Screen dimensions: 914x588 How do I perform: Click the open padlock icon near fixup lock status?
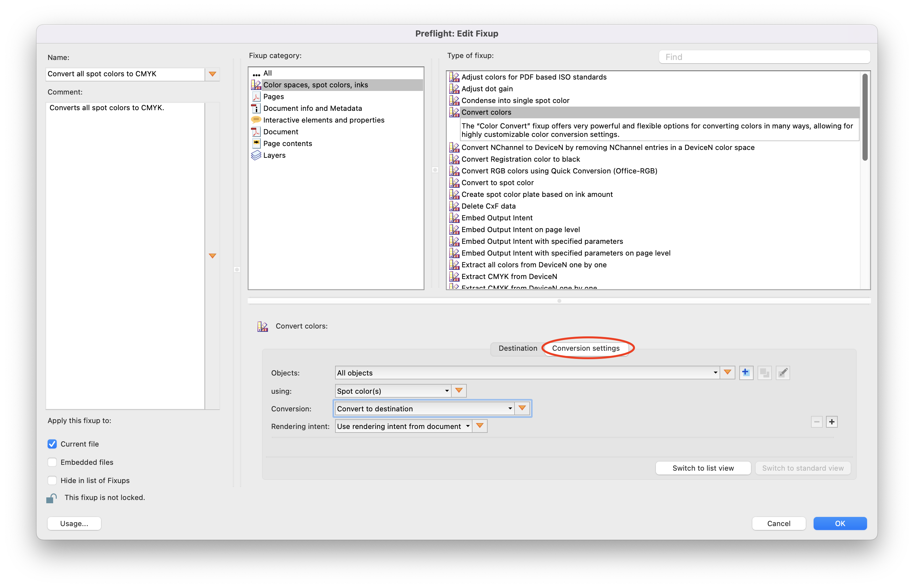(x=52, y=497)
